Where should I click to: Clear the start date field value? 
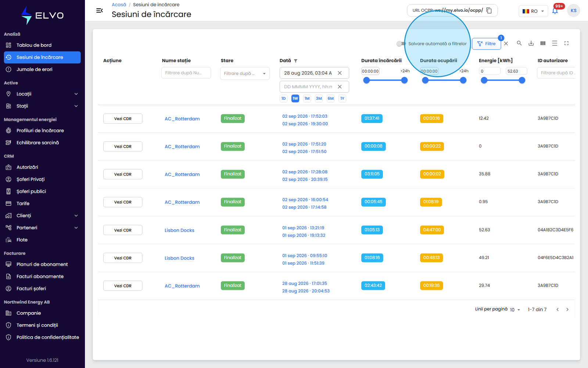[340, 73]
